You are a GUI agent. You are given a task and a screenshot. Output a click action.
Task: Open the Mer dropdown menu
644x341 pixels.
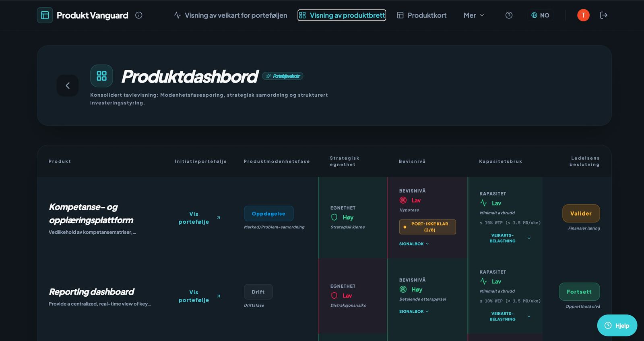474,15
